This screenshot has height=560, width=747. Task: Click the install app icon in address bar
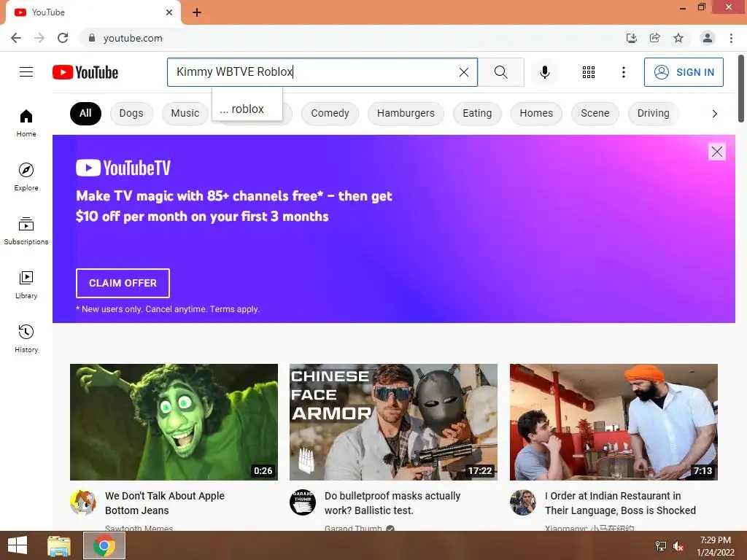[x=631, y=38]
